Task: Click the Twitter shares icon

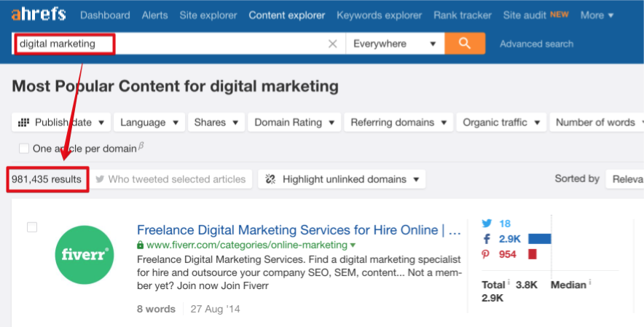Action: click(487, 224)
